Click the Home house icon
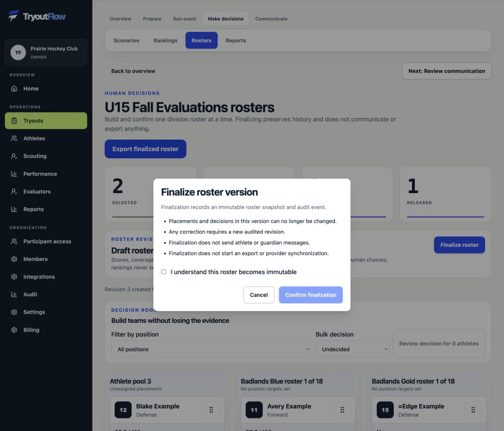The height and width of the screenshot is (431, 504). (14, 89)
